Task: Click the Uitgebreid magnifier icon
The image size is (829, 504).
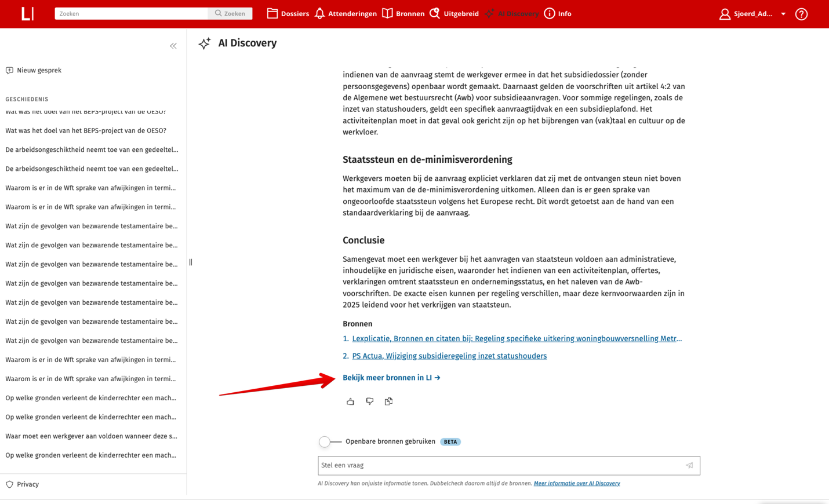Action: [x=434, y=13]
